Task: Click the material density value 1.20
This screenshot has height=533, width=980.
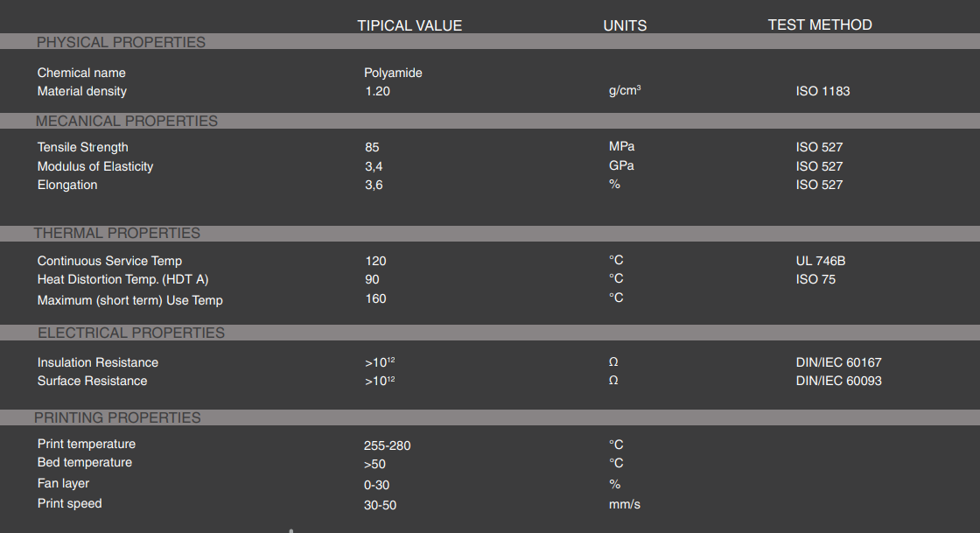Action: [377, 91]
